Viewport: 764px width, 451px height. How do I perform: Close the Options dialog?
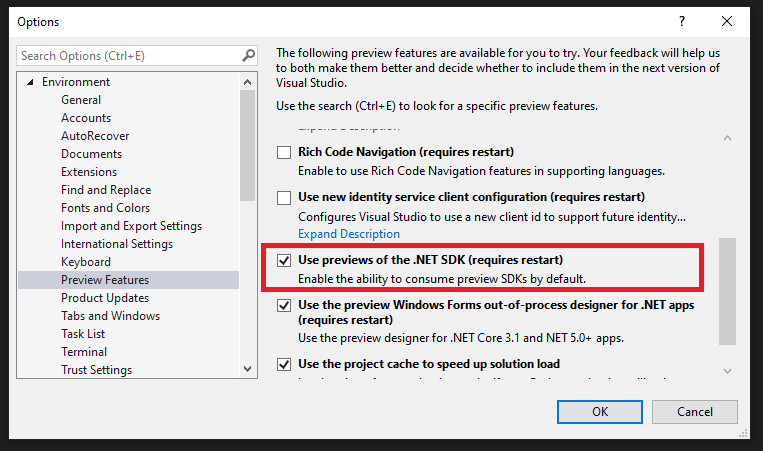[727, 21]
